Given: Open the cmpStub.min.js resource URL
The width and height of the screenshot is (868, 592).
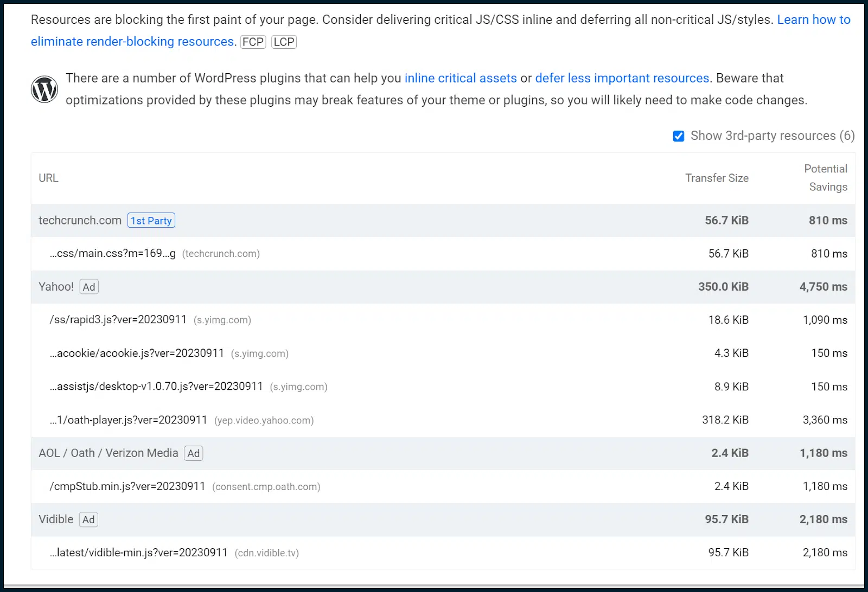Looking at the screenshot, I should point(127,486).
